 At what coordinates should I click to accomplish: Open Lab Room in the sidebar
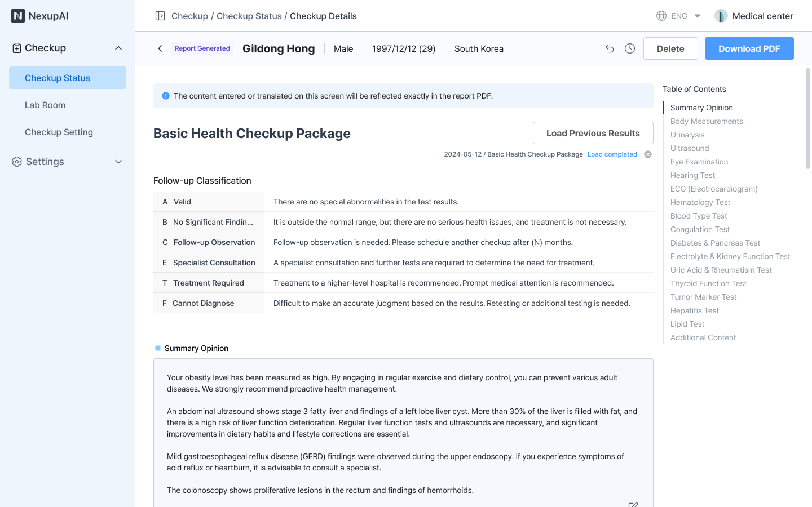pos(45,105)
